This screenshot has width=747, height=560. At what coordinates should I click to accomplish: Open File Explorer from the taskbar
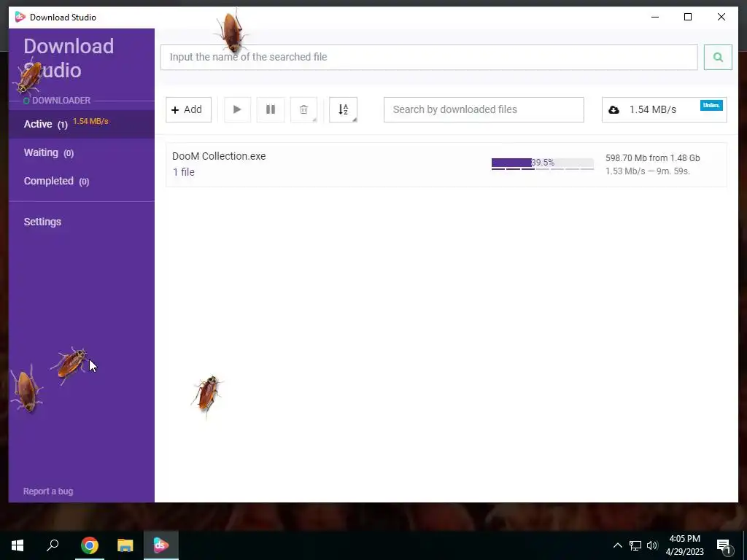[125, 545]
